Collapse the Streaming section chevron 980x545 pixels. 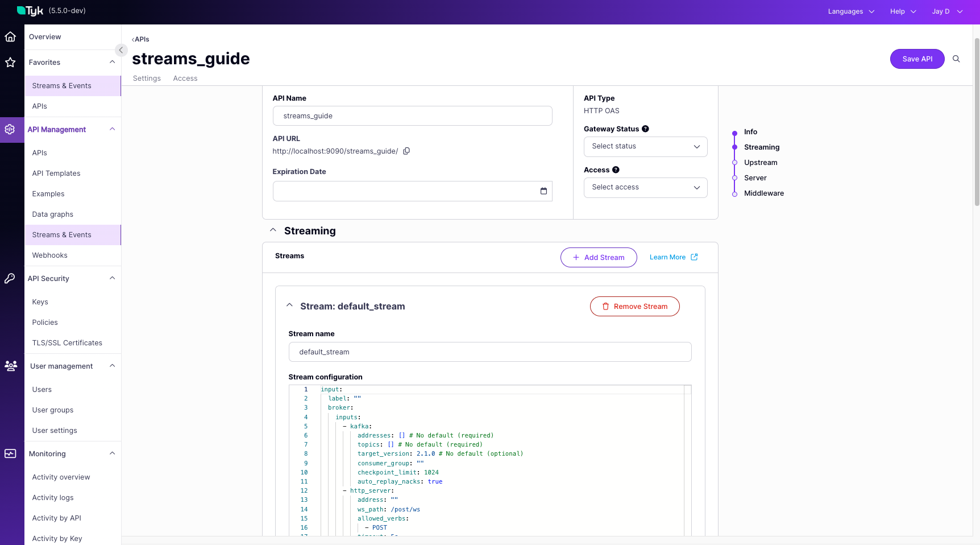tap(273, 230)
